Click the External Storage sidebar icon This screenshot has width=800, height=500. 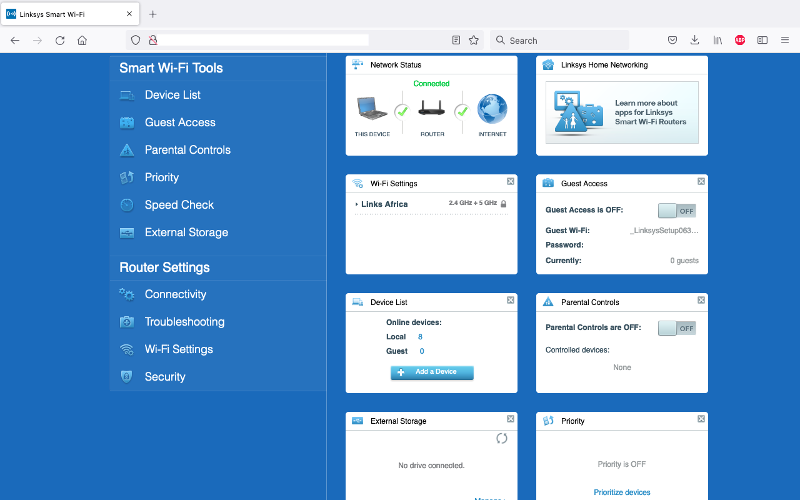tap(127, 233)
